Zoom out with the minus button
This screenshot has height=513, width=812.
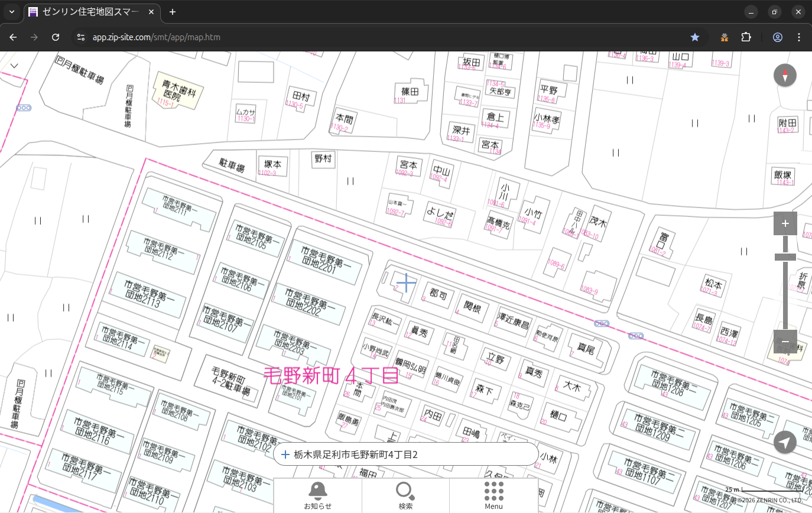pos(785,342)
